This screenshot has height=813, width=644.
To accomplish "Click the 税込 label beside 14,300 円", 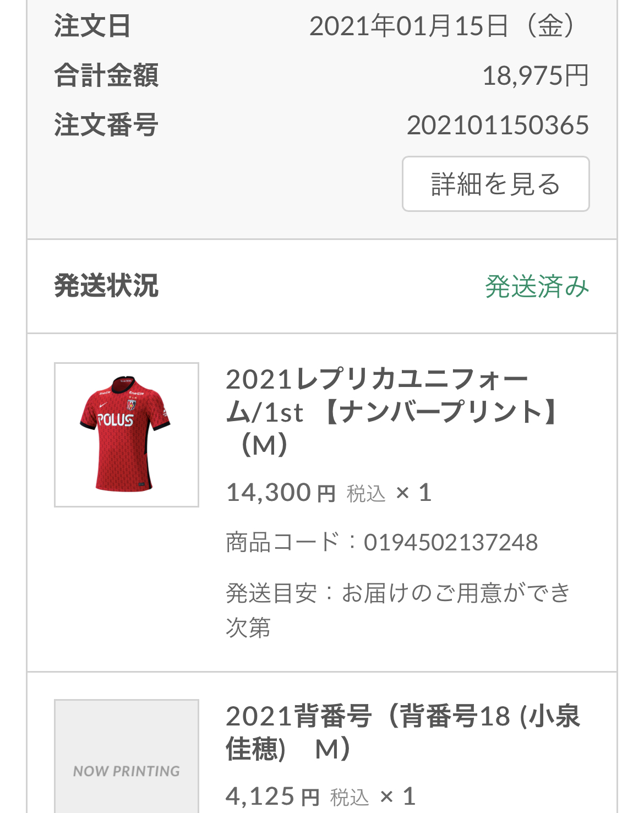I will click(366, 494).
